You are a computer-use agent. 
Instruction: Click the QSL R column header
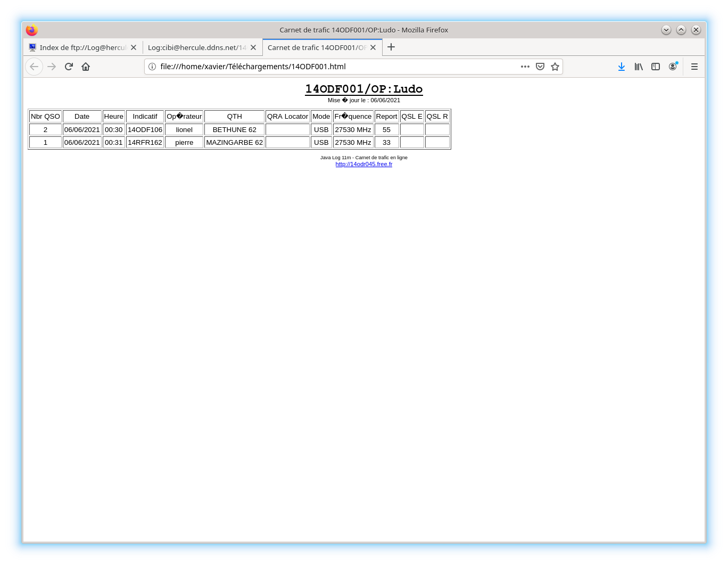coord(437,117)
